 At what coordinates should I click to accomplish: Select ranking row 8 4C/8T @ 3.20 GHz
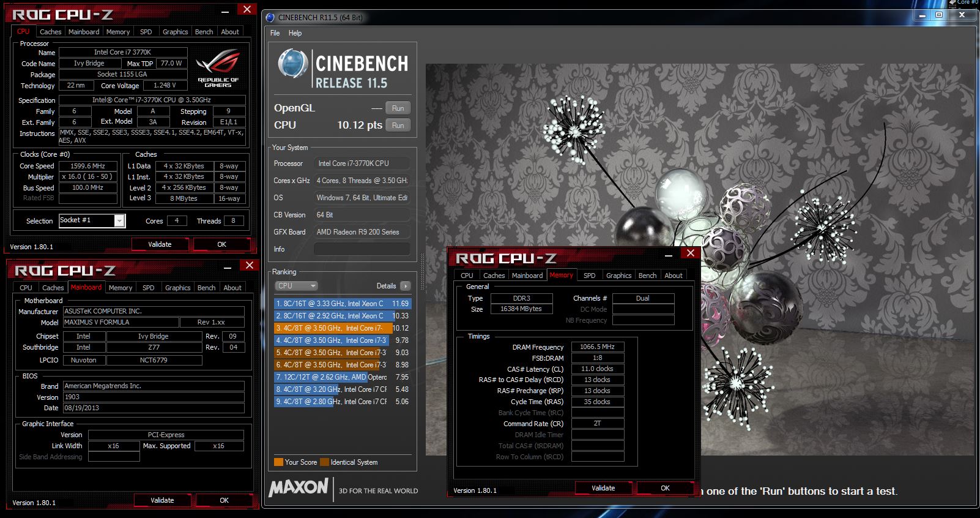343,389
